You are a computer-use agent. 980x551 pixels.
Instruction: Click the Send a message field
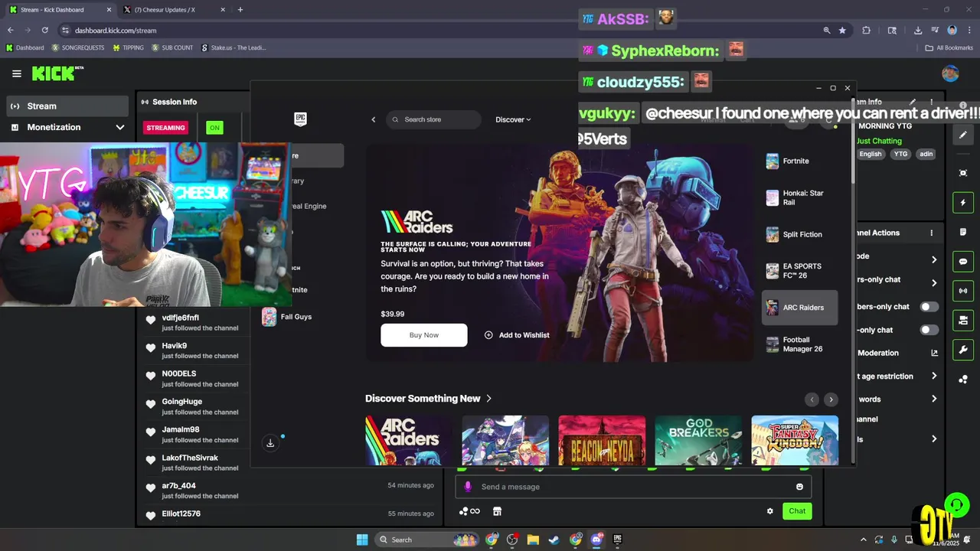click(633, 487)
